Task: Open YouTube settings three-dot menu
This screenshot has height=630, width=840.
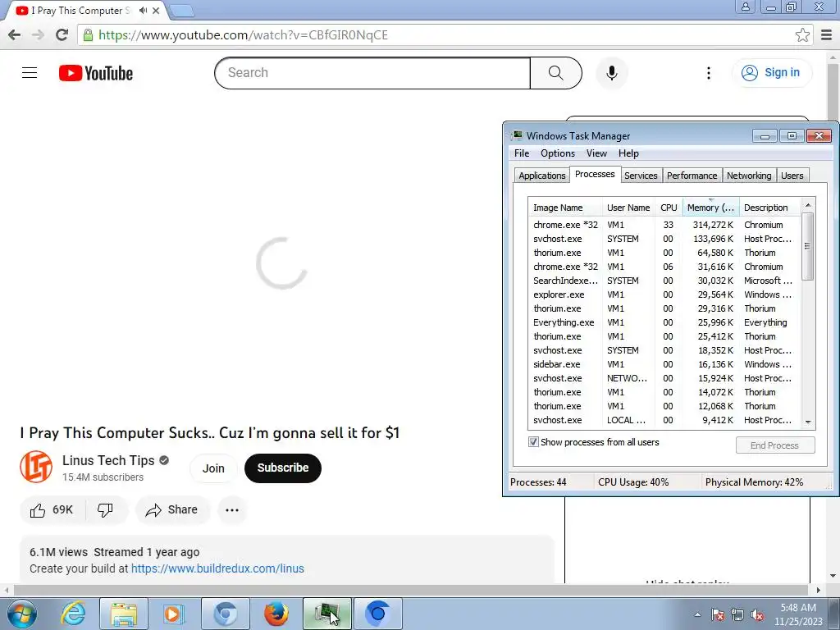Action: [708, 73]
